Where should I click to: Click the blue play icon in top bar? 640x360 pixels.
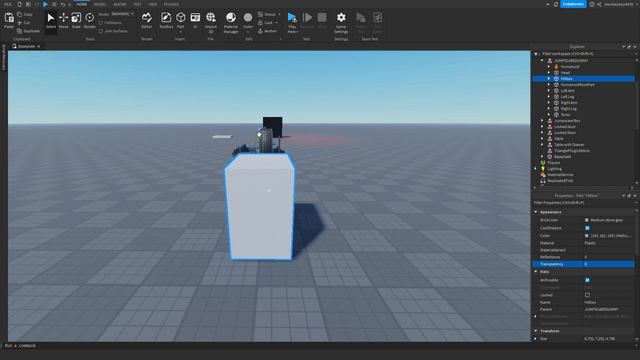click(45, 4)
